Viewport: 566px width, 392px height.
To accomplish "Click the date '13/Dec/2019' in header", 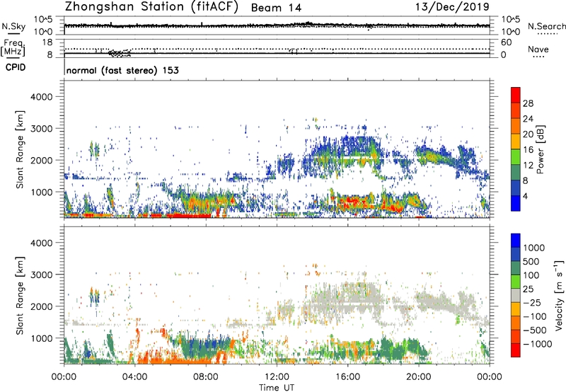I will (452, 6).
